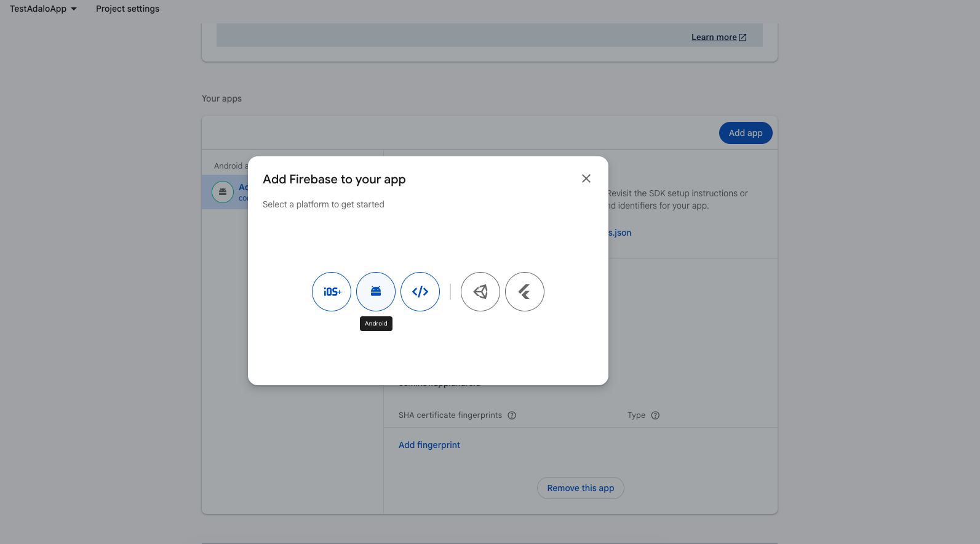Screen dimensions: 980x544
Task: Click help icon next to Type
Action: pos(655,415)
